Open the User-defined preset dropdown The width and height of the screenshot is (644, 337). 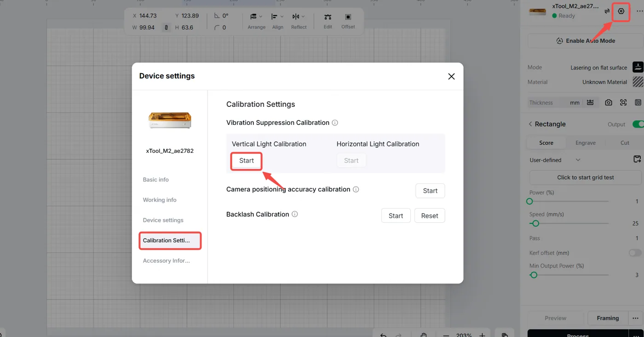tap(556, 160)
